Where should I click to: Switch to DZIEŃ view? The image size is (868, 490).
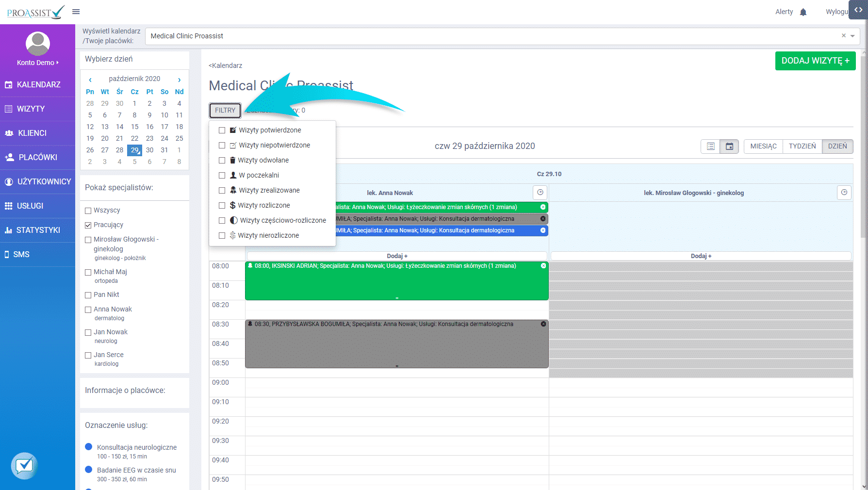pos(837,146)
